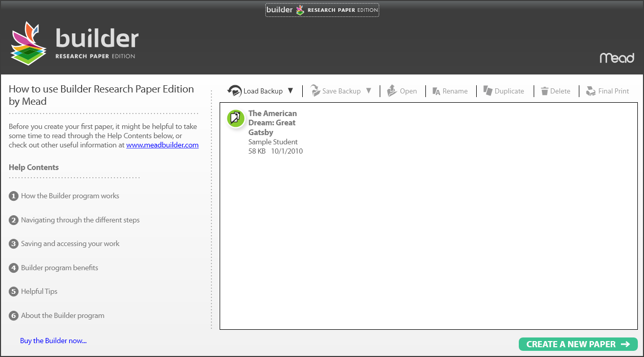Image resolution: width=644 pixels, height=357 pixels.
Task: Click the number 6 help bullet
Action: coord(14,315)
